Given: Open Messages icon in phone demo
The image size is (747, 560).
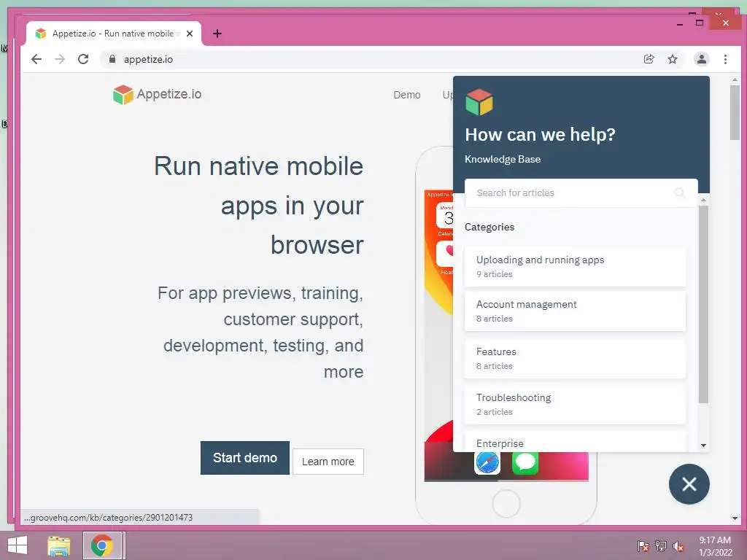Looking at the screenshot, I should click(525, 462).
